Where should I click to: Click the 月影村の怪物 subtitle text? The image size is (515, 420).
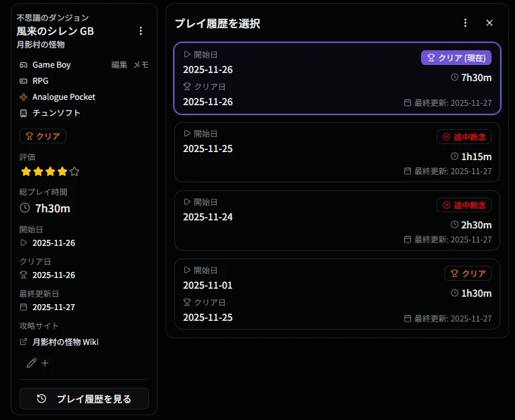[41, 45]
